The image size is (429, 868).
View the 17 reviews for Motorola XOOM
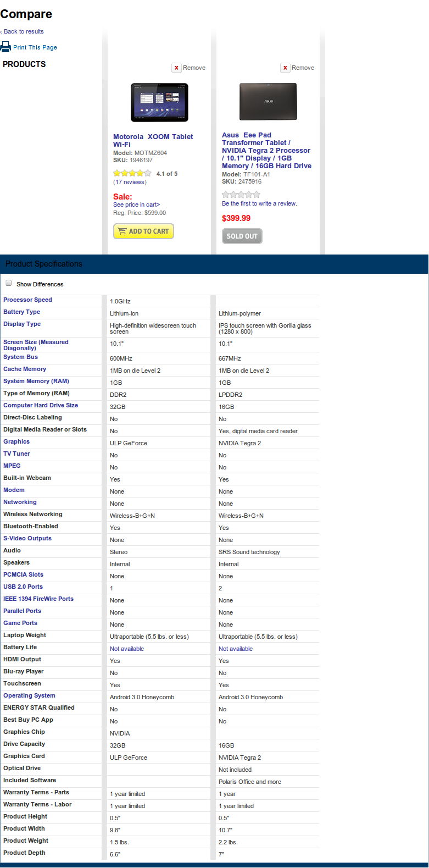click(x=130, y=182)
